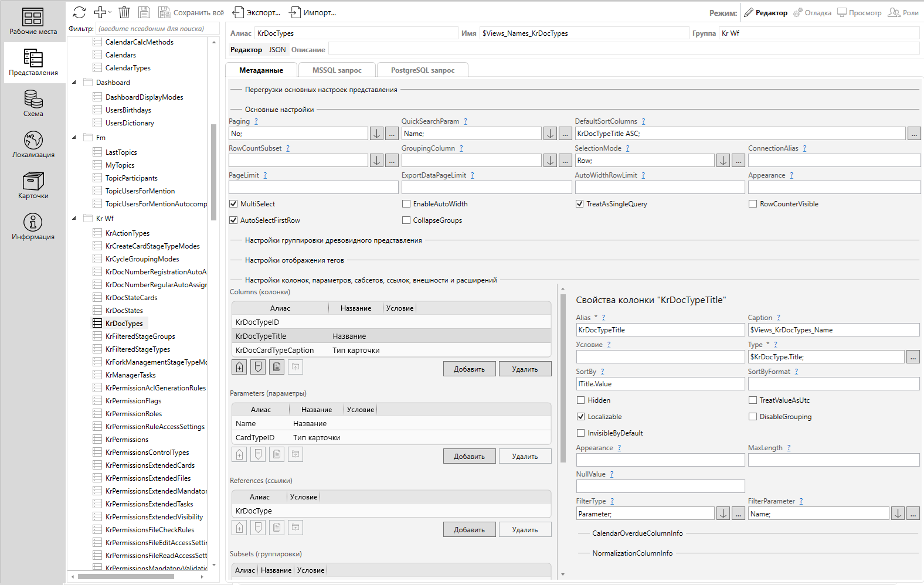Click the trash delete icon in toolbar
Image resolution: width=924 pixels, height=585 pixels.
(x=124, y=12)
